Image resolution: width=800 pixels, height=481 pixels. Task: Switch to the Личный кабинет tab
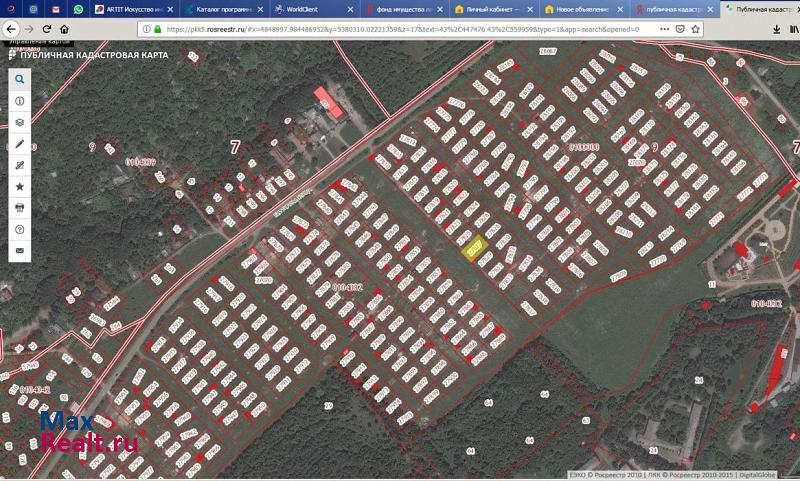(492, 9)
